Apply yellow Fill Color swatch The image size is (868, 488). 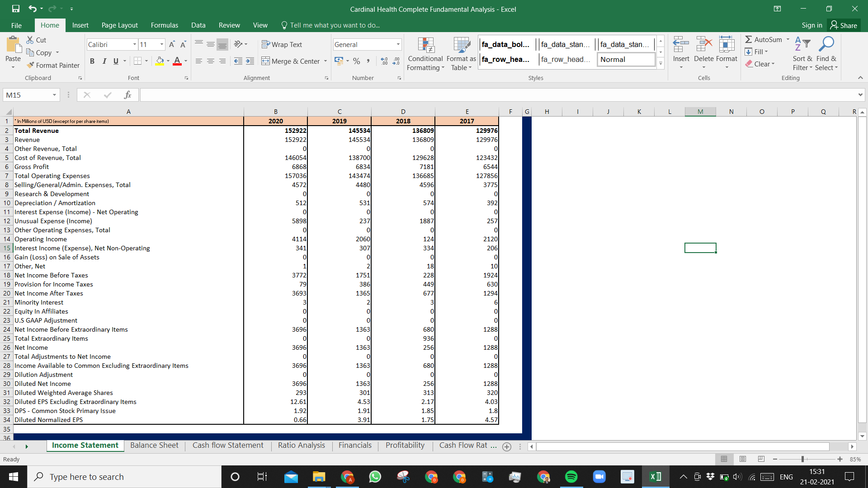click(x=160, y=61)
